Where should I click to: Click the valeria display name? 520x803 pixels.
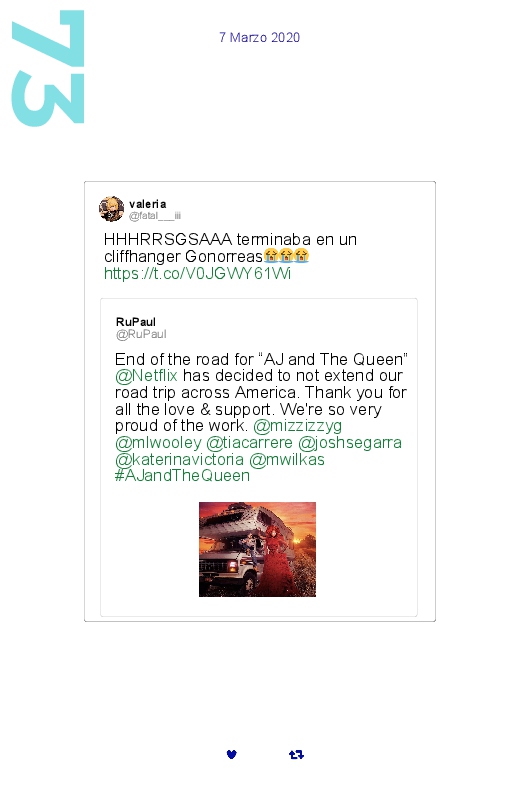[x=148, y=204]
